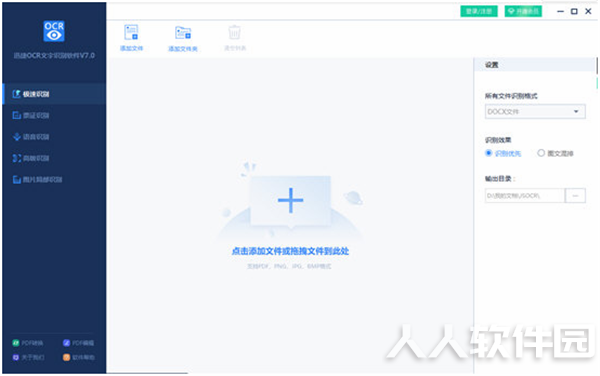This screenshot has width=600, height=376.
Task: Click the supported formats hint text (PDF, PNG, JPG, BMP)
Action: pos(289,266)
